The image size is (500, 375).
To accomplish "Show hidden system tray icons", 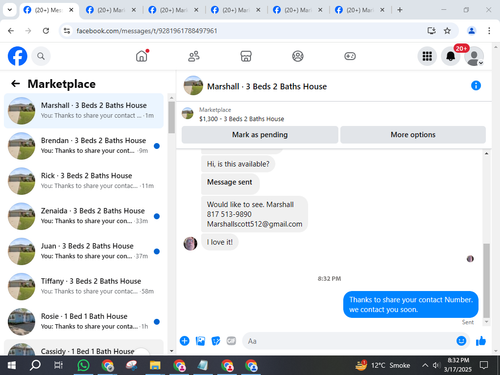I will (x=425, y=365).
